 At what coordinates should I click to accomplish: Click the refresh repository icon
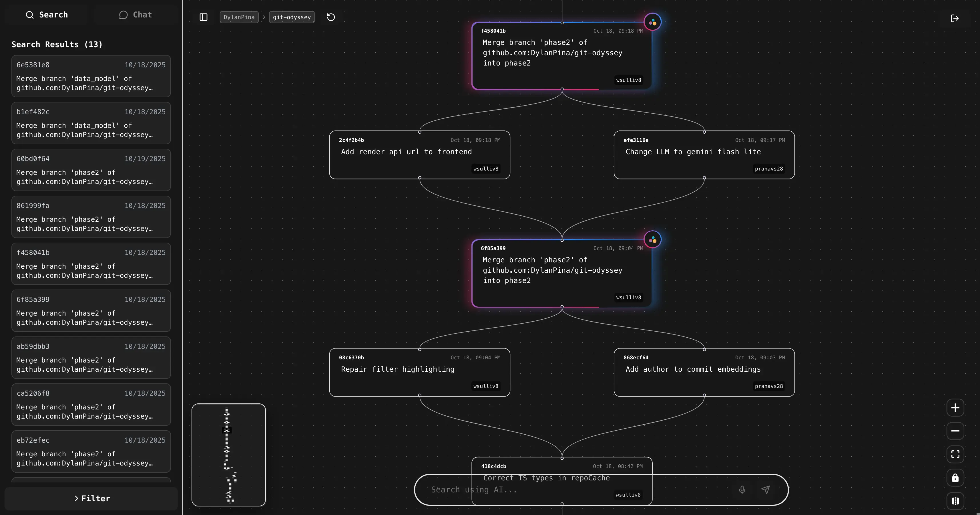pos(331,17)
